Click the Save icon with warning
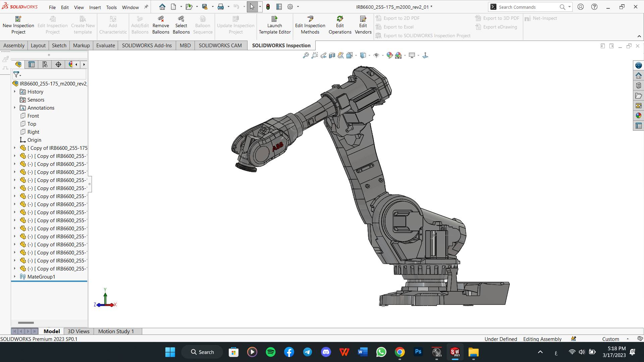Screen dimensions: 644x362 [x=205, y=7]
